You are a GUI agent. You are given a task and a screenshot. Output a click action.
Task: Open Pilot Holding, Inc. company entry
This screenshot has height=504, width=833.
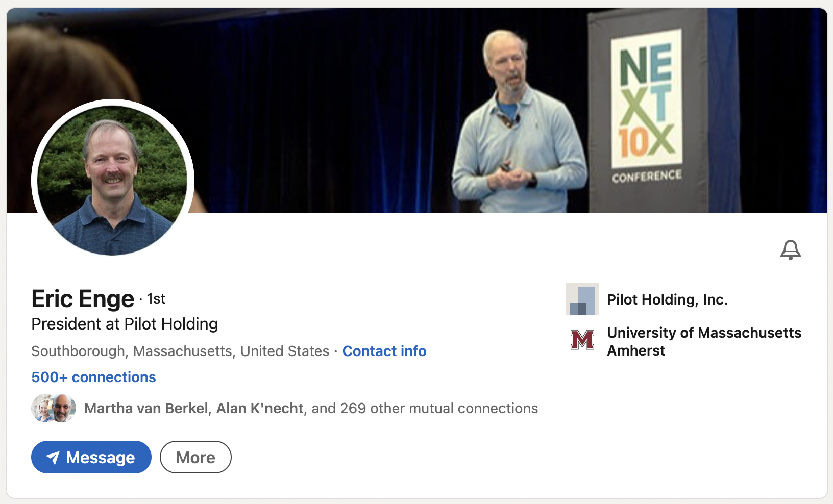[x=667, y=299]
